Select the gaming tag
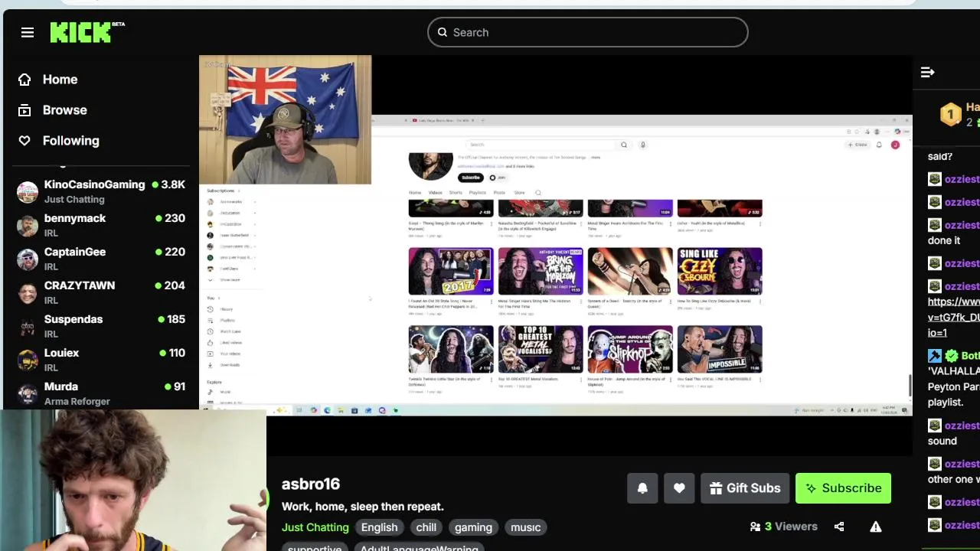 click(473, 527)
